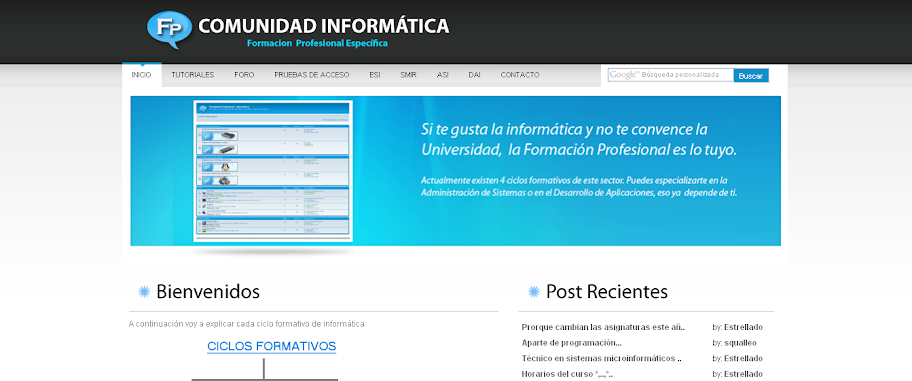Focus the Google custom search field
Screen dimensions: 912x381
pos(671,75)
